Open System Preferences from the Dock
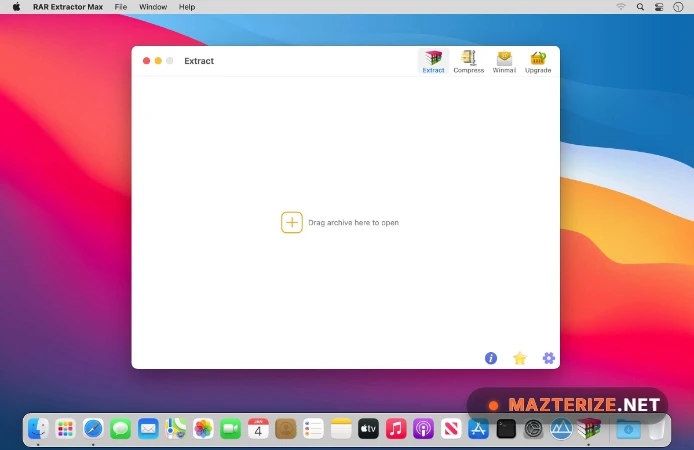The height and width of the screenshot is (450, 694). (533, 429)
